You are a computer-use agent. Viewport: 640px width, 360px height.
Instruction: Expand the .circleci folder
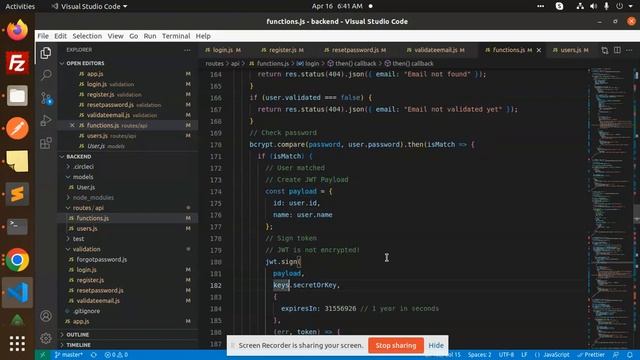pos(84,167)
